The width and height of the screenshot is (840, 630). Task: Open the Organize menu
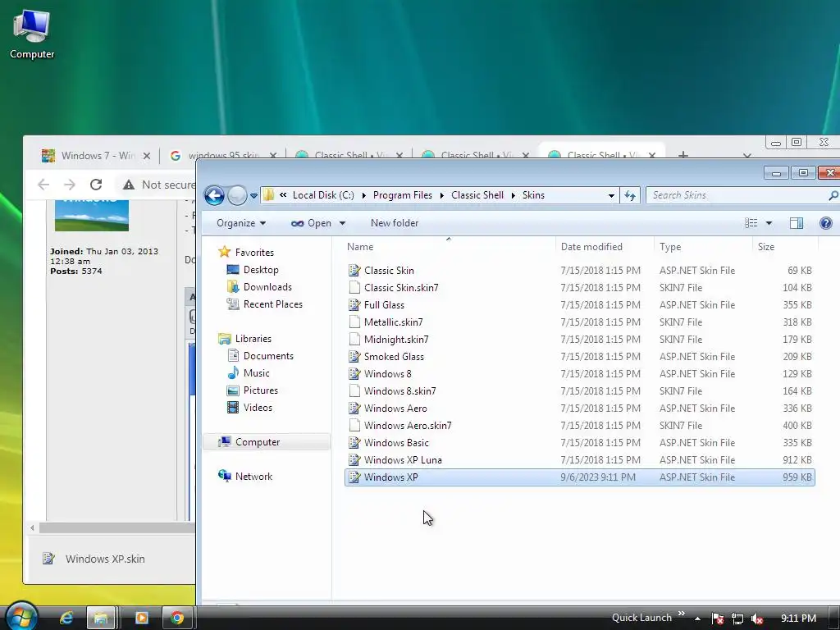point(241,223)
